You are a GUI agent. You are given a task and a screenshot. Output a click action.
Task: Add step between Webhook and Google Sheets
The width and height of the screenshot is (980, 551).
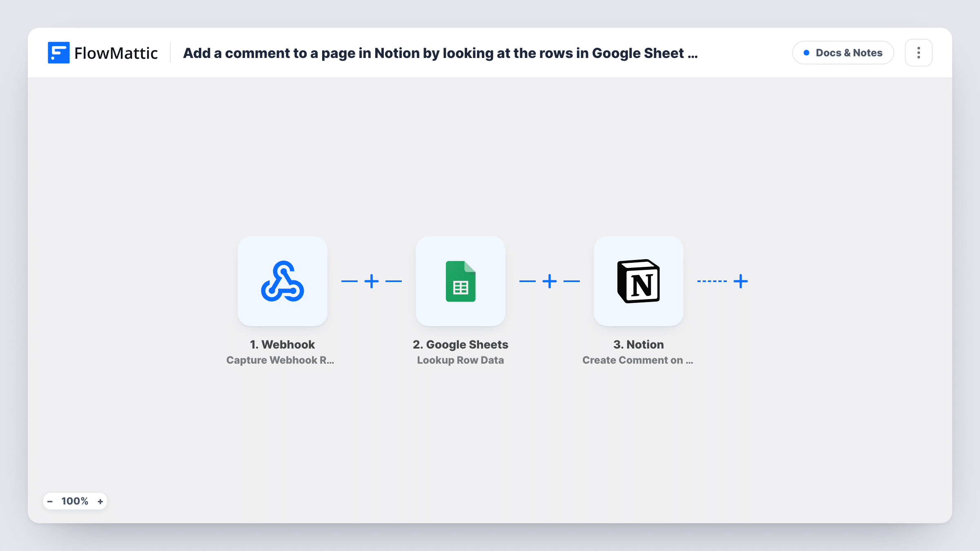pos(372,281)
